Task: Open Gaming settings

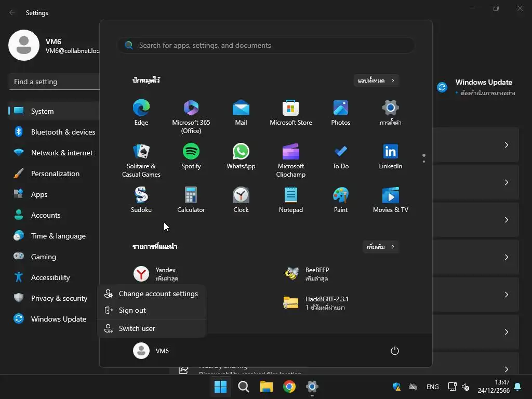Action: pyautogui.click(x=54, y=257)
